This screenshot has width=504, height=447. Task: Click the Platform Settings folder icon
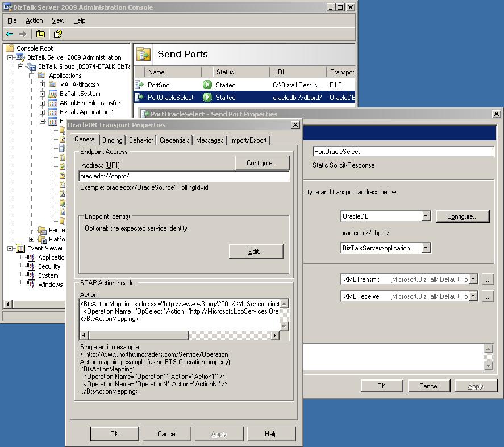(42, 239)
